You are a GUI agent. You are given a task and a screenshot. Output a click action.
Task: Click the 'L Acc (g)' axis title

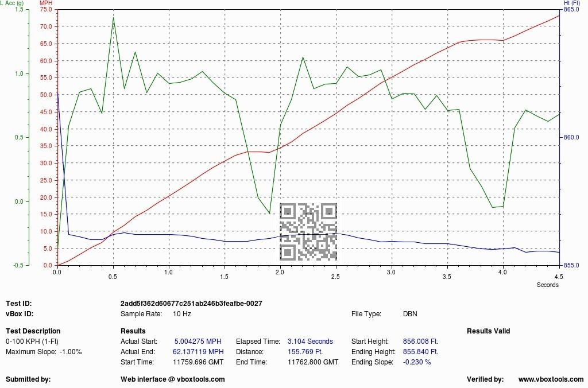(x=11, y=3)
